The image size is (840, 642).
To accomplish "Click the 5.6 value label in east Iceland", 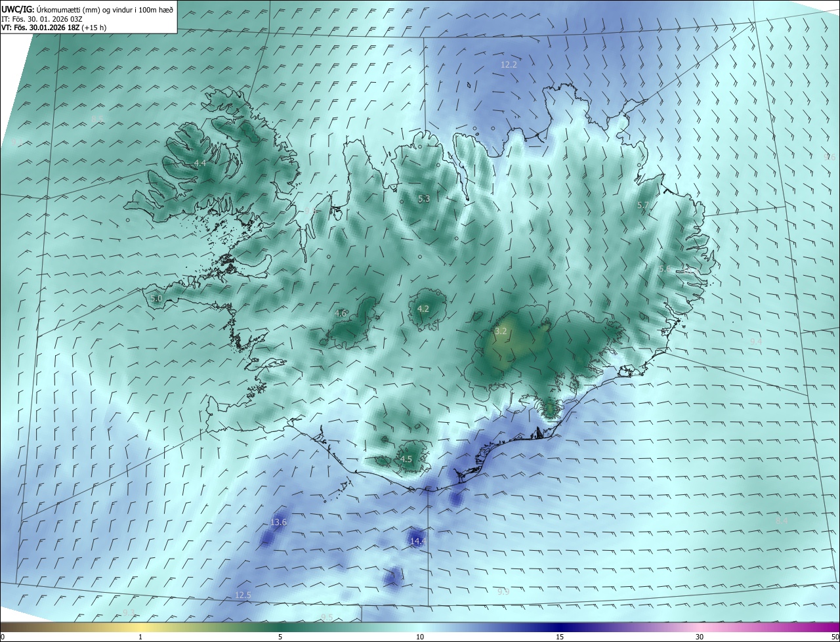I will tap(665, 268).
